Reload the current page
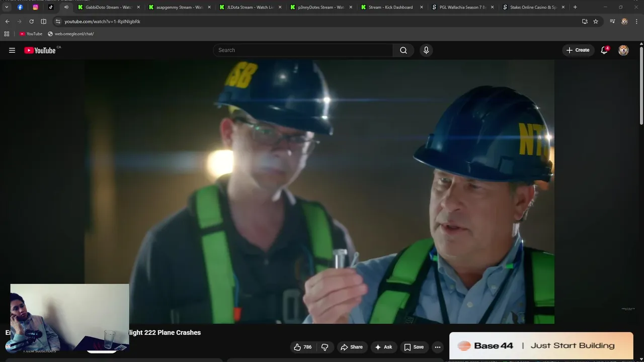Viewport: 644px width, 362px height. point(31,22)
